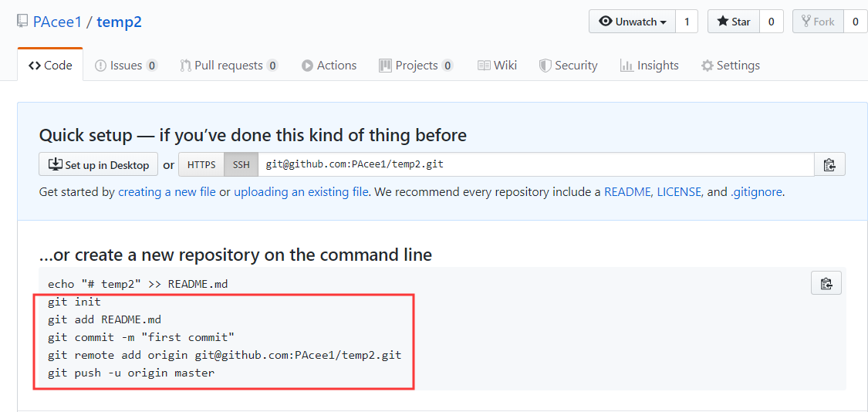The width and height of the screenshot is (868, 412).
Task: Open the Unwatch dropdown
Action: [x=632, y=22]
